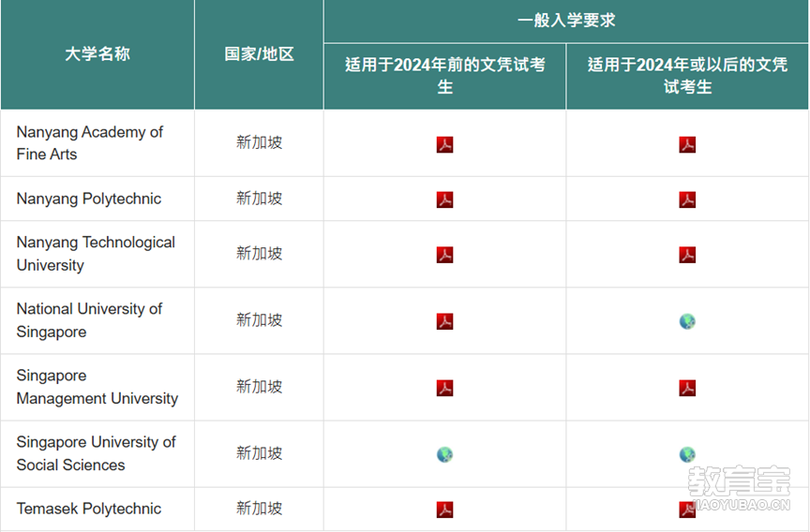Image resolution: width=810 pixels, height=532 pixels.
Task: Open the 2024-or-later globe link for National University of Singapore
Action: click(687, 321)
